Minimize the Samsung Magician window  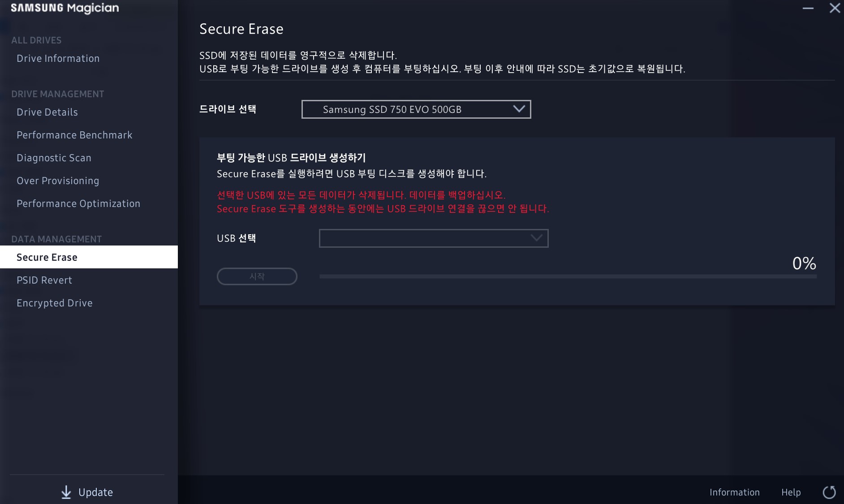coord(808,8)
